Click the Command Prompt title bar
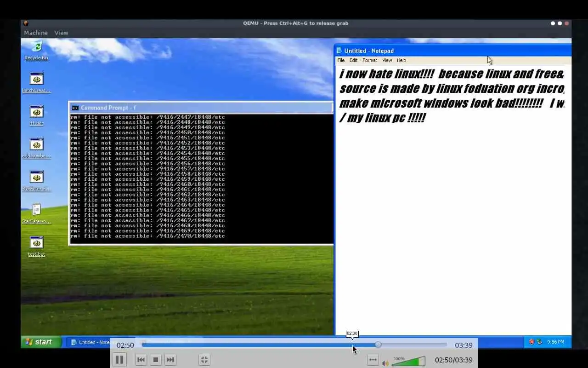The image size is (588, 368). (x=201, y=108)
